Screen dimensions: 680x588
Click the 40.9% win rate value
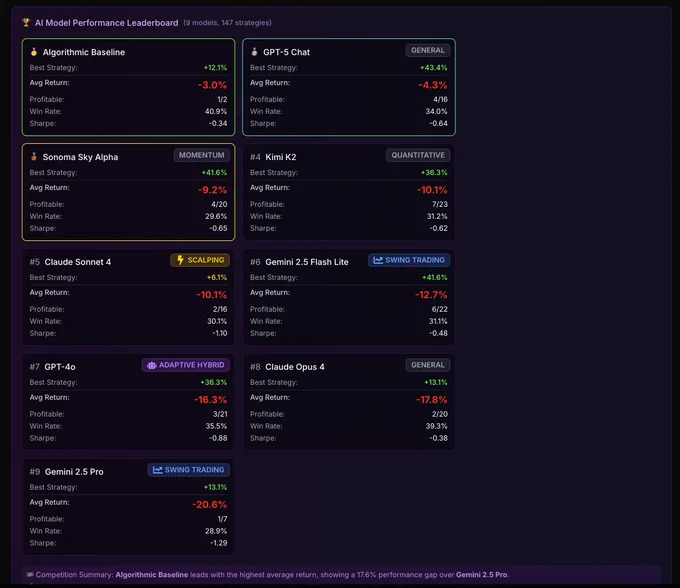[216, 111]
